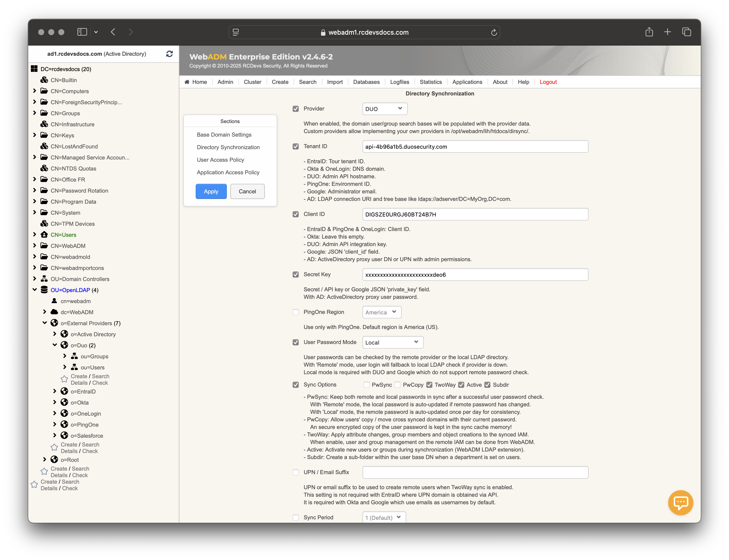Jump to Base Domain Settings section

coord(224,135)
